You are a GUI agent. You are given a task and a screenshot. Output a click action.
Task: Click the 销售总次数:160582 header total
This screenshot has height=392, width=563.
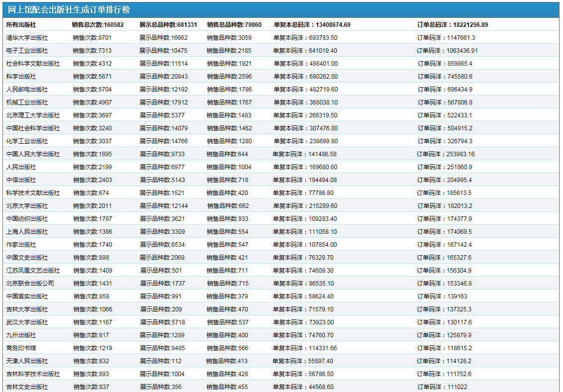point(97,25)
